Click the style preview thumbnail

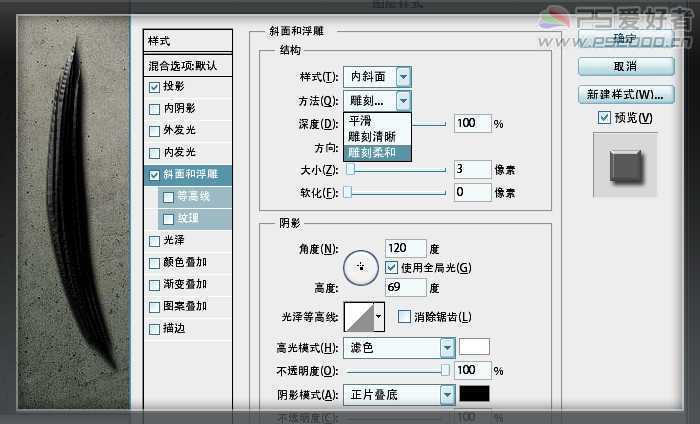(625, 165)
